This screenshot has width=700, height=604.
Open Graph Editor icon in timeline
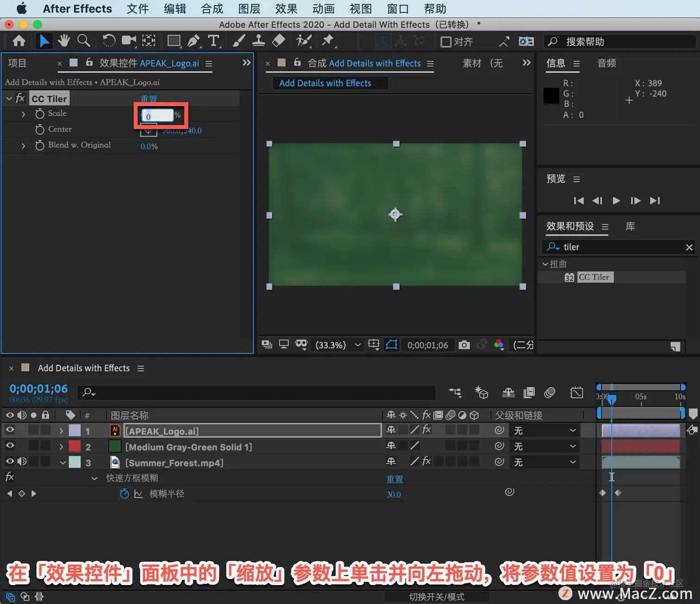click(577, 393)
